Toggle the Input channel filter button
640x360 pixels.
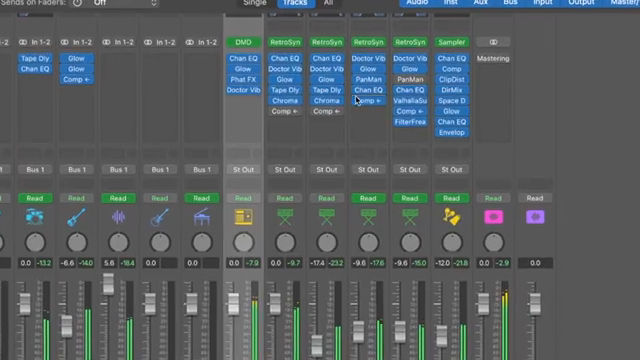pyautogui.click(x=543, y=3)
